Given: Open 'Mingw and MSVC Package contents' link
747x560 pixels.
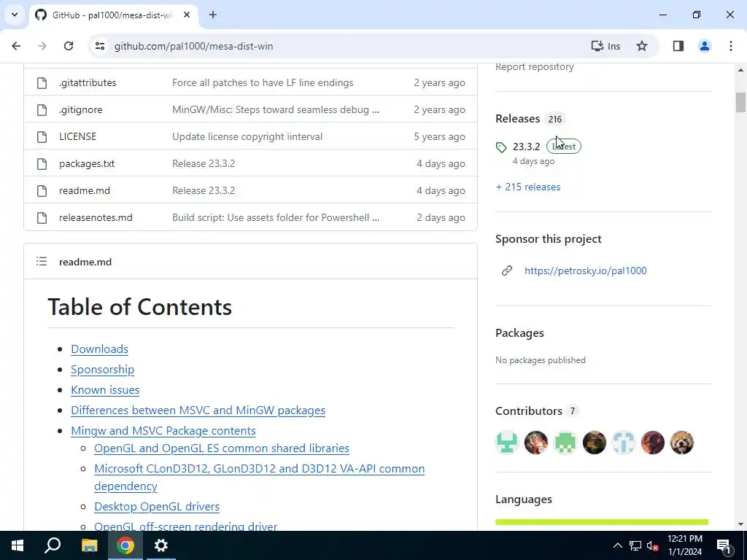Looking at the screenshot, I should (x=163, y=431).
